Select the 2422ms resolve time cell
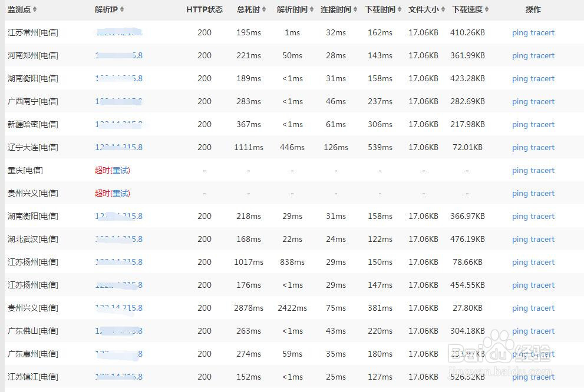 coord(292,308)
